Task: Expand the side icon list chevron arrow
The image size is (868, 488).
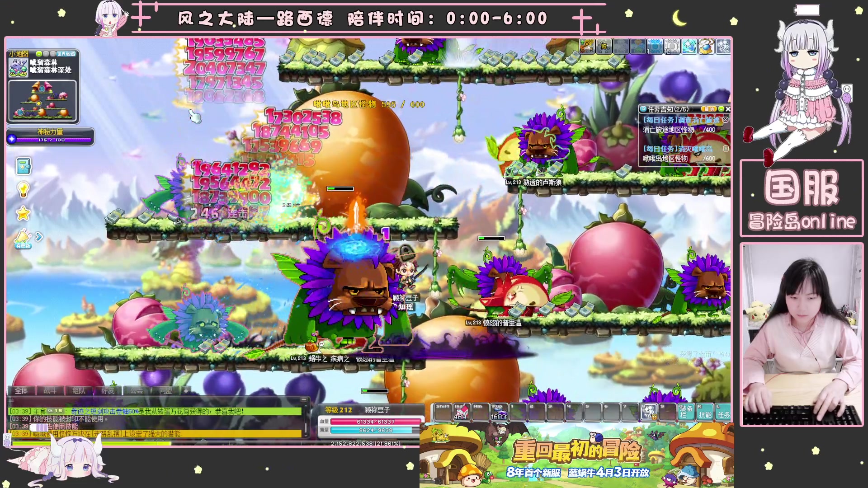Action: pyautogui.click(x=39, y=236)
